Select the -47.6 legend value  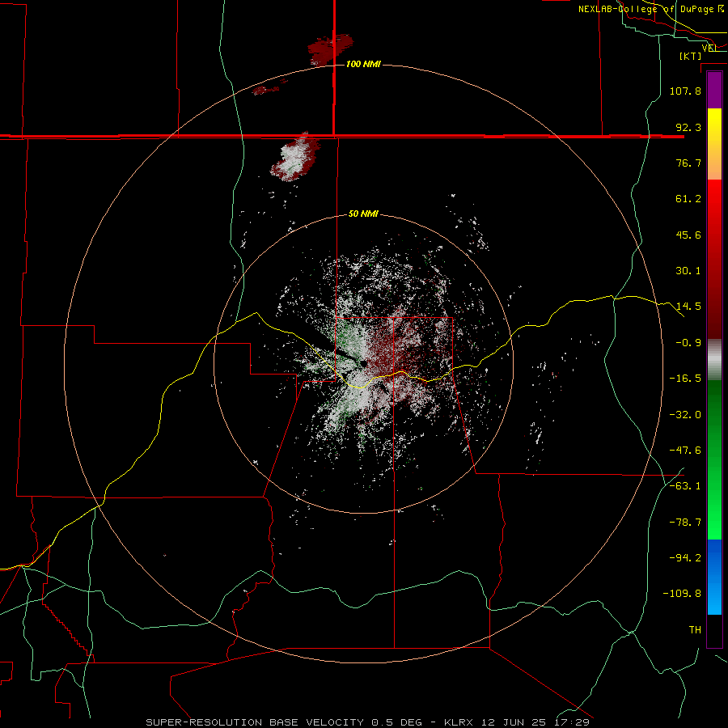coord(685,451)
